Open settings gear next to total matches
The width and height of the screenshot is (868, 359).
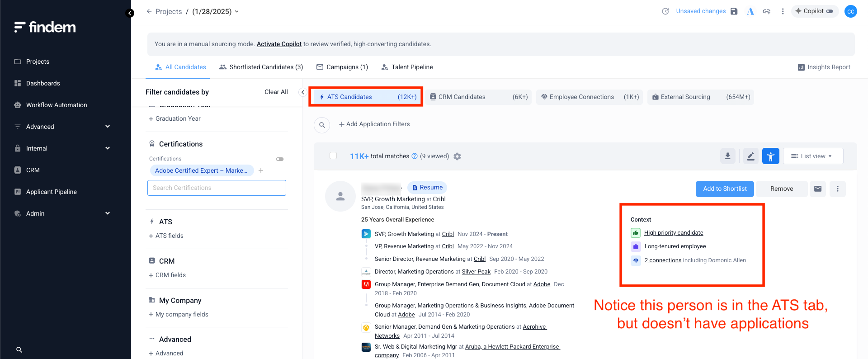(457, 156)
